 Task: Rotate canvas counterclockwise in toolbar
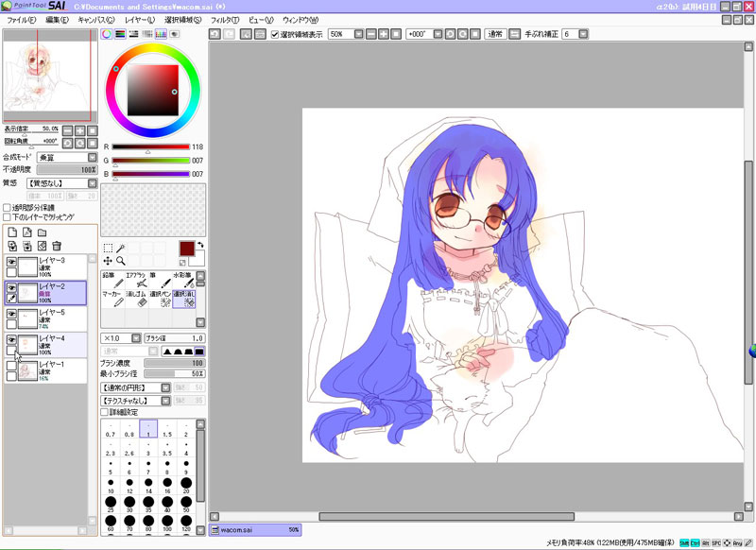coord(450,34)
